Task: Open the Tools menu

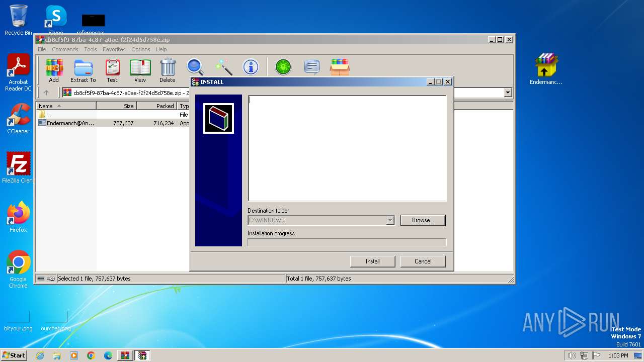Action: [x=91, y=49]
